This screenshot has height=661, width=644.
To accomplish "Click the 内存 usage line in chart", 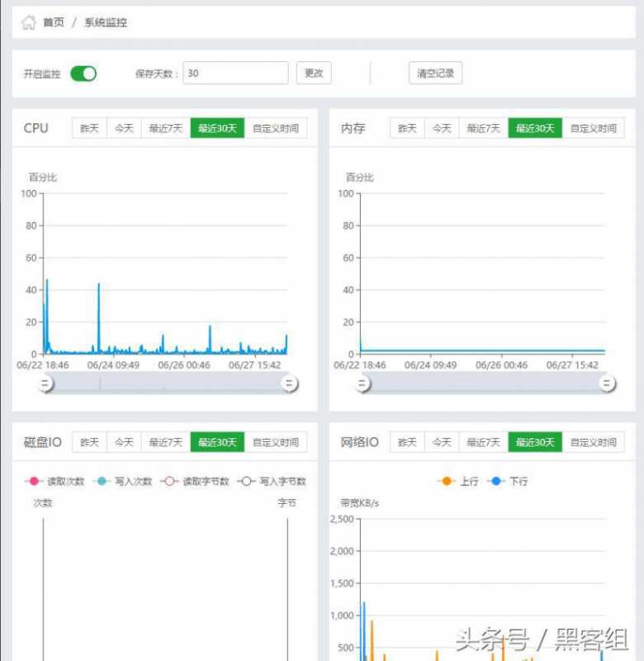I will point(483,350).
